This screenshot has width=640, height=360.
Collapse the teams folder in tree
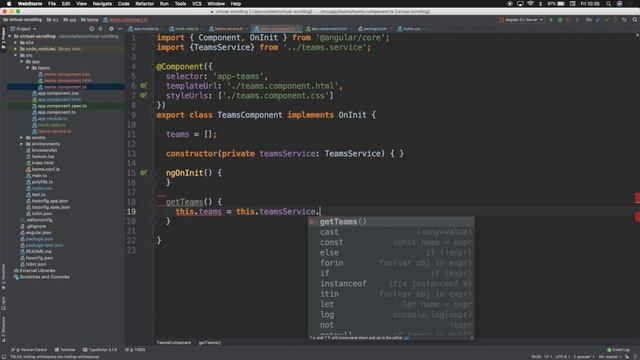(28, 68)
